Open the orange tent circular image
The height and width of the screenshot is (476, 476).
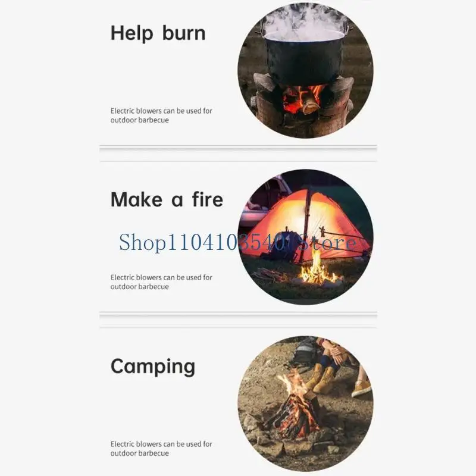tap(305, 237)
